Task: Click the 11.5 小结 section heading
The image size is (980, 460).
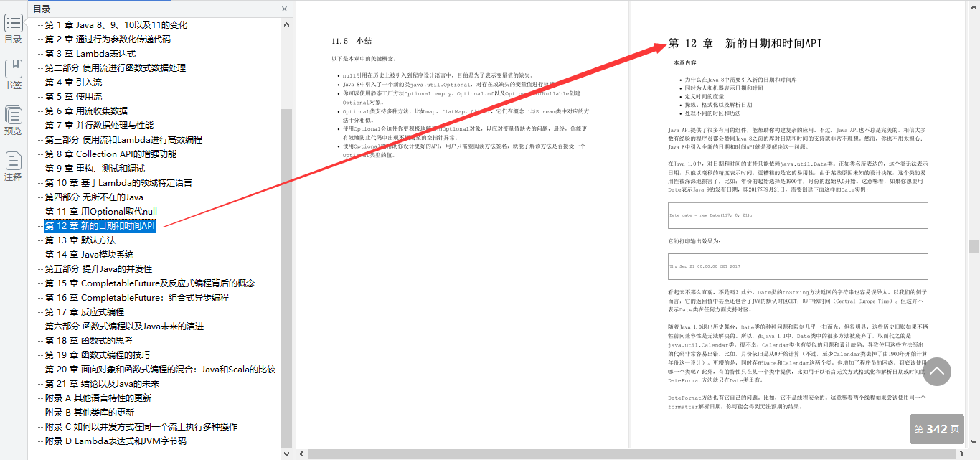Action: (x=352, y=41)
